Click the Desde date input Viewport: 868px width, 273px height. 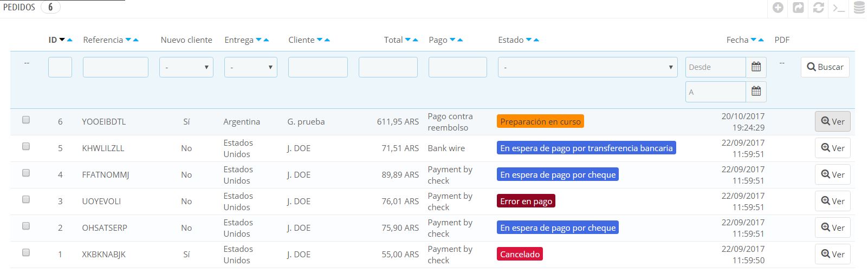716,67
